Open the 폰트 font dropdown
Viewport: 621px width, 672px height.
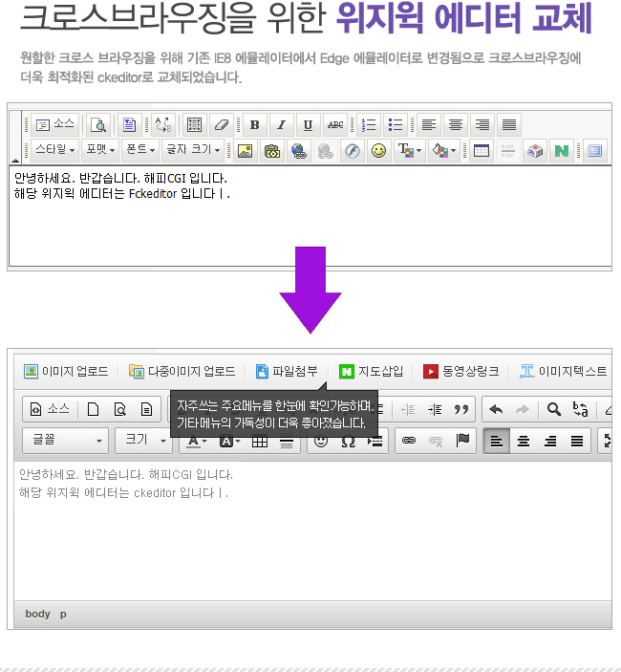140,150
